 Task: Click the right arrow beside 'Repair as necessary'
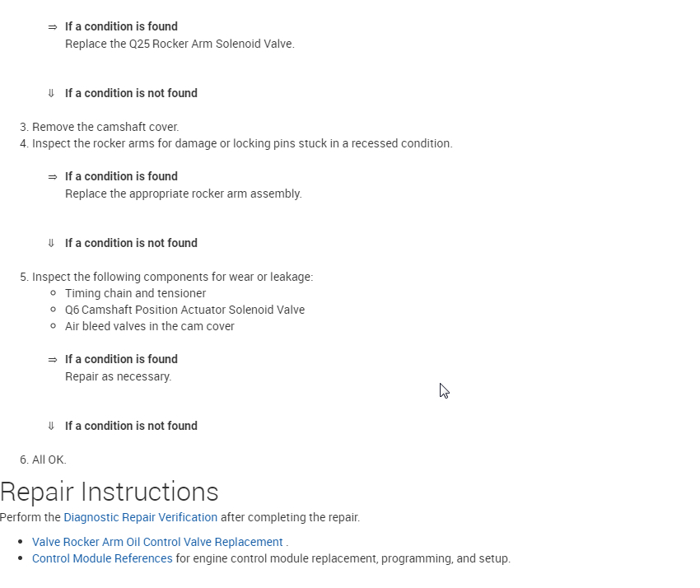pos(53,360)
